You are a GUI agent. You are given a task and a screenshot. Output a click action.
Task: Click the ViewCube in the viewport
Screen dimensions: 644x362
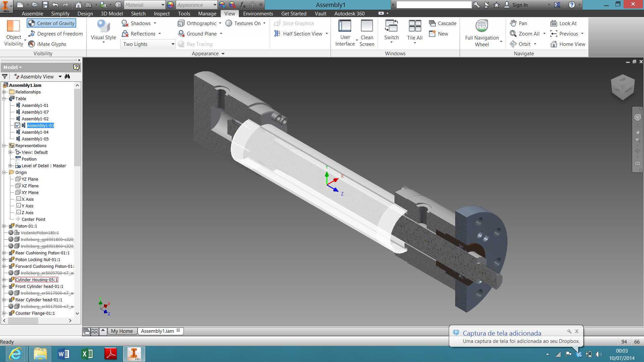click(623, 87)
